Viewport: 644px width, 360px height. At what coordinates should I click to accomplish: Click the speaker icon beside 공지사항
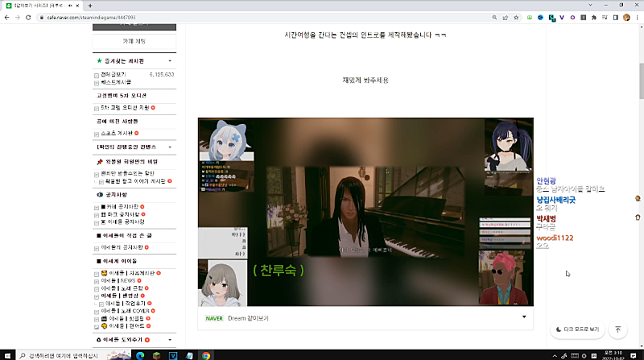click(x=100, y=194)
